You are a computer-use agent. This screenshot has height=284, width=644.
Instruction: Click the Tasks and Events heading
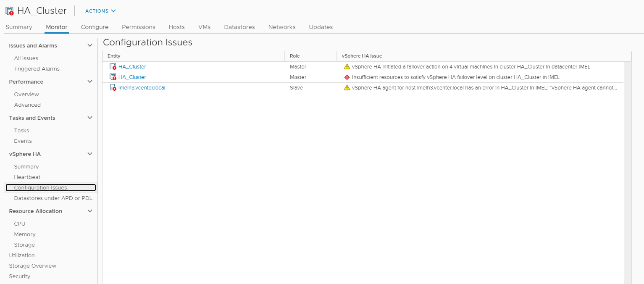(32, 118)
